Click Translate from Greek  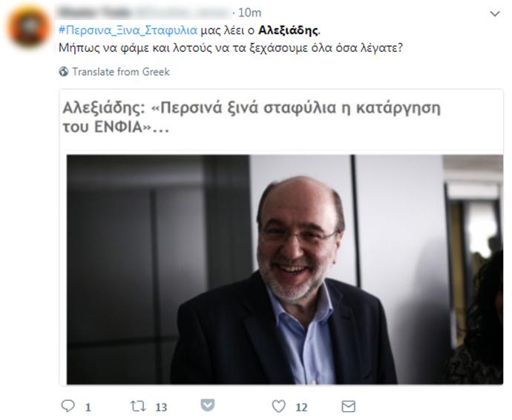(121, 71)
